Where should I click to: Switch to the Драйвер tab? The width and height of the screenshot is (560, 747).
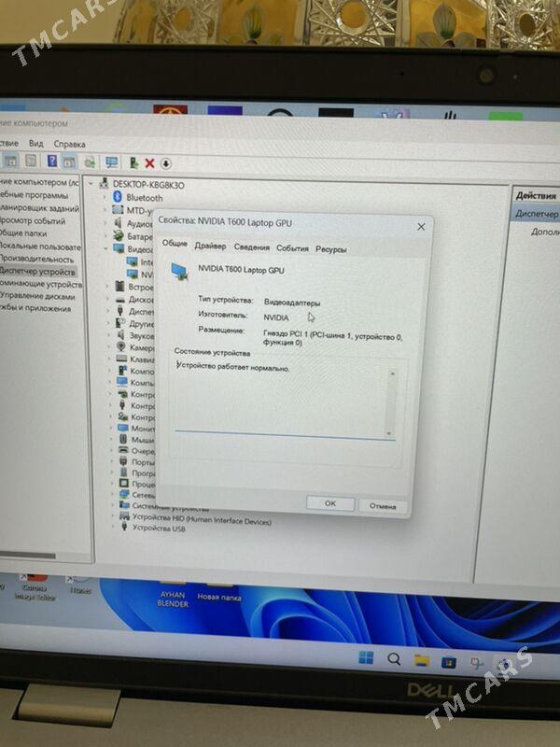[210, 247]
